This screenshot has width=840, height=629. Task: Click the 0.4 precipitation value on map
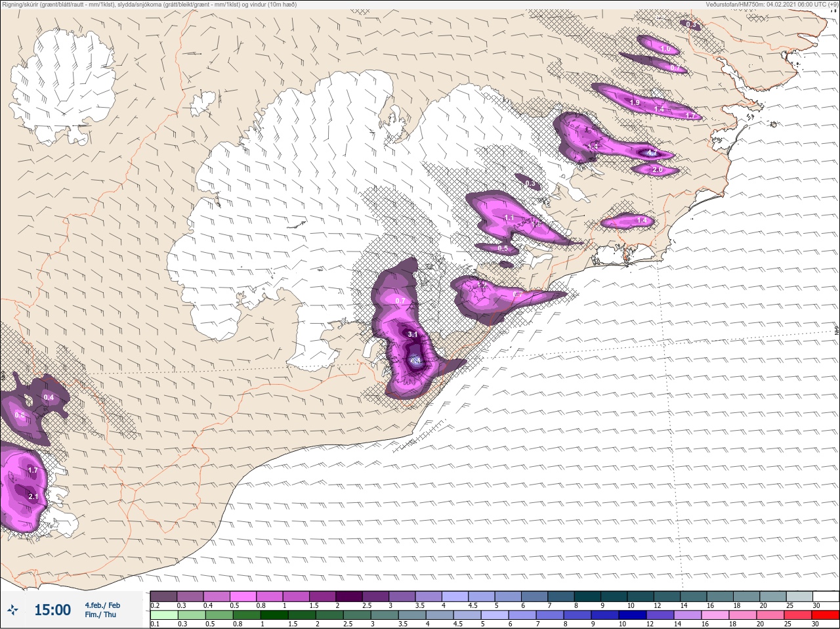coord(49,397)
